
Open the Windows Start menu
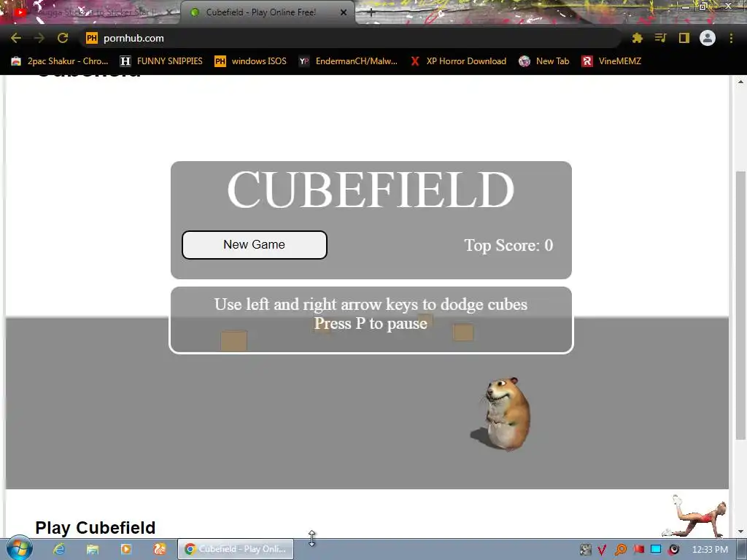(x=20, y=548)
